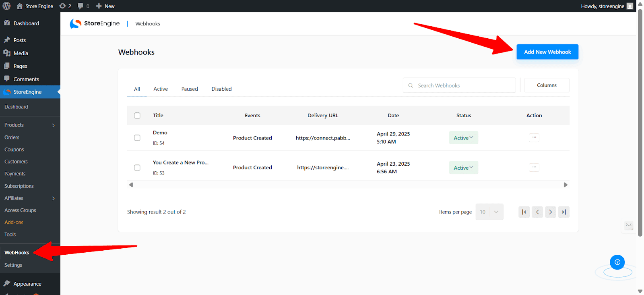The image size is (644, 295).
Task: Click the search magnifier icon
Action: (411, 85)
